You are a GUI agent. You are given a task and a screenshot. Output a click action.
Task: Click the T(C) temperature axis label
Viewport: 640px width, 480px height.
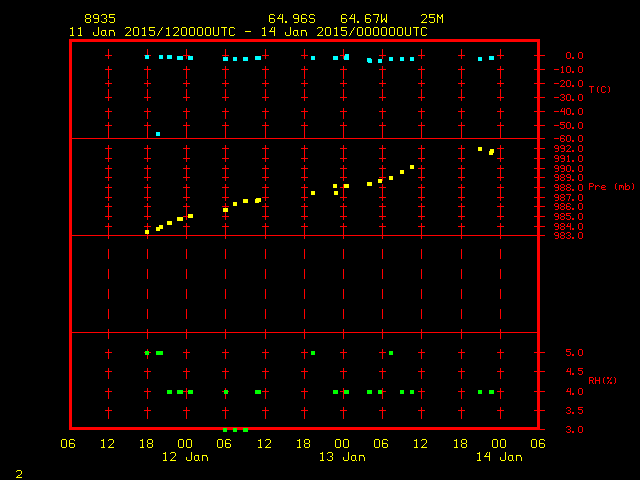click(600, 90)
